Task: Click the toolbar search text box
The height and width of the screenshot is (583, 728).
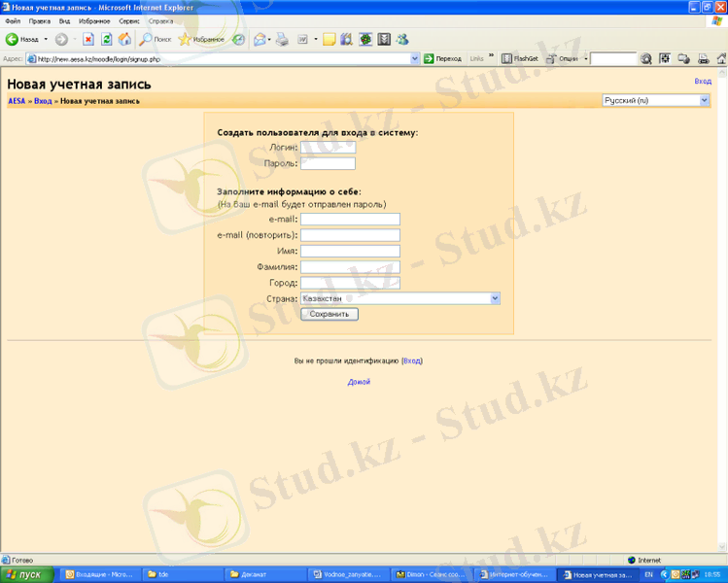Action: (613, 58)
